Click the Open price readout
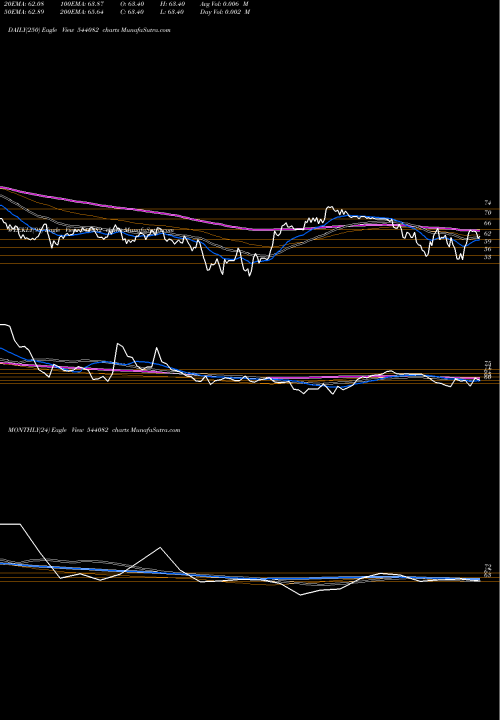Image resolution: width=500 pixels, height=720 pixels. coord(132,4)
